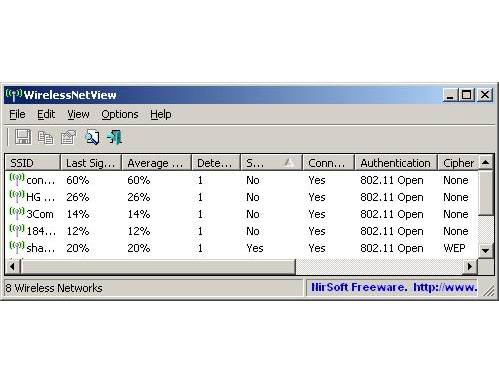
Task: Click the WirelessNetView title bar antenna icon
Action: (x=14, y=95)
